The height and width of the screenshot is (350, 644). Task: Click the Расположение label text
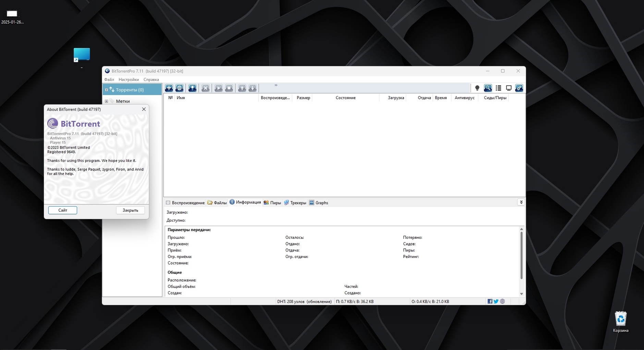pyautogui.click(x=182, y=280)
